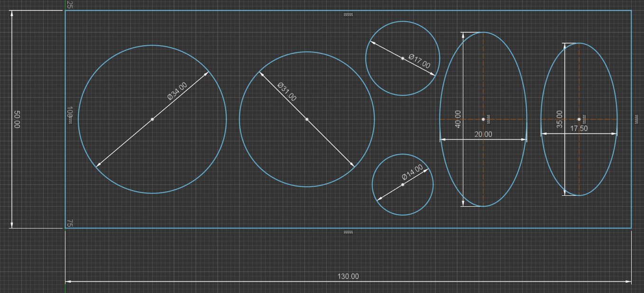Image resolution: width=644 pixels, height=293 pixels.
Task: Select the horizontal constraint glyph on bottom edge
Action: 348,232
